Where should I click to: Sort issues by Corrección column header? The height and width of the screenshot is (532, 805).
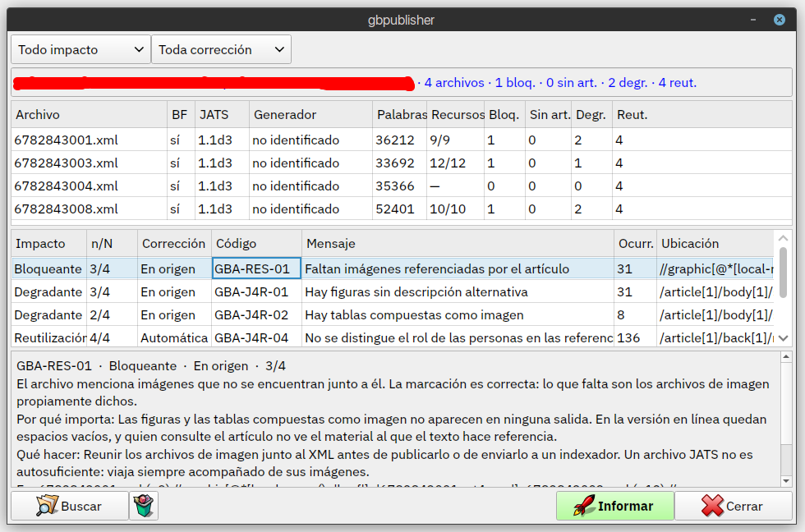[x=174, y=243]
